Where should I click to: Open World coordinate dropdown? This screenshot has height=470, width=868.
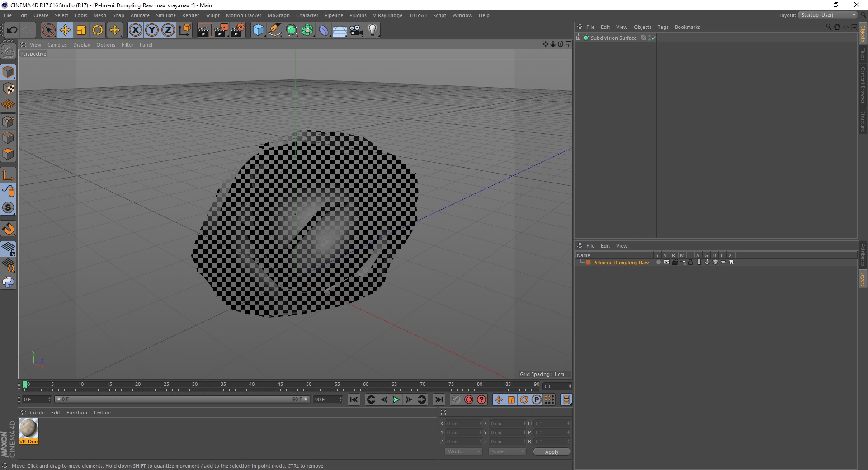click(463, 451)
